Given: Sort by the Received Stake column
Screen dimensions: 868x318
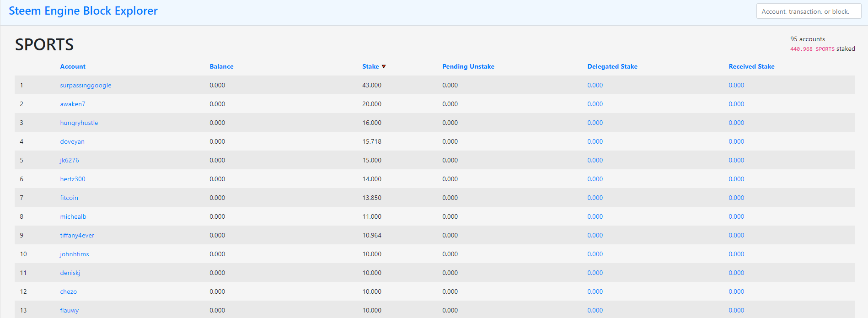Looking at the screenshot, I should coord(751,66).
